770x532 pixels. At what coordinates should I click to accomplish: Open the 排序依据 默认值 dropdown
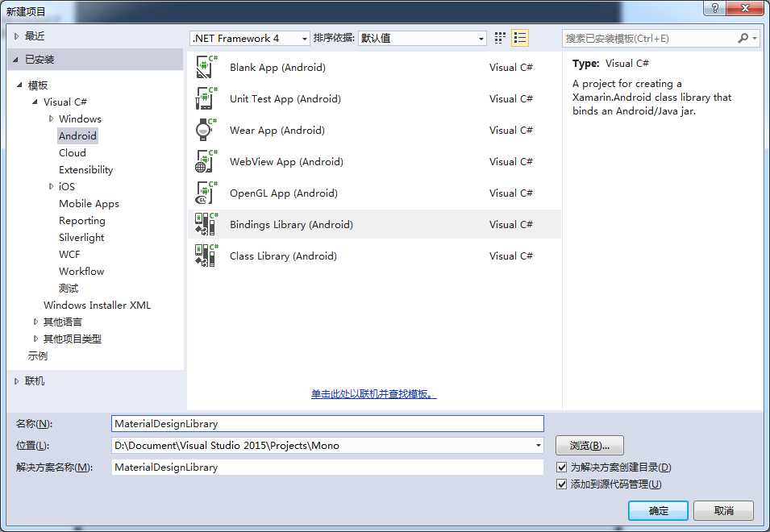click(x=422, y=38)
